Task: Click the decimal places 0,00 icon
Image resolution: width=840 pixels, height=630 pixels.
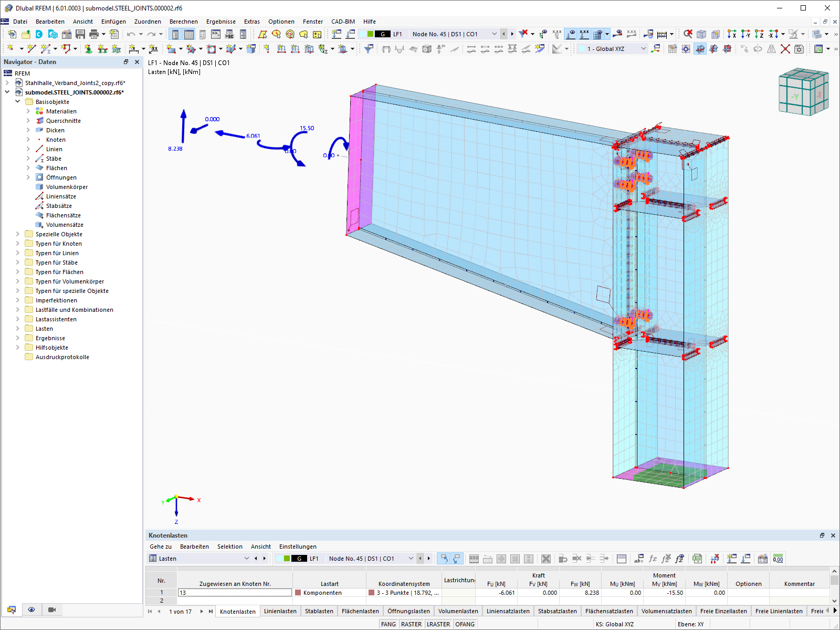Action: tap(778, 559)
